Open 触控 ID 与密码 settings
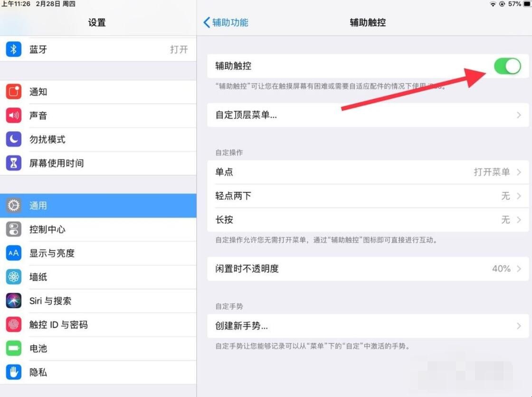Image resolution: width=532 pixels, height=397 pixels. (98, 325)
